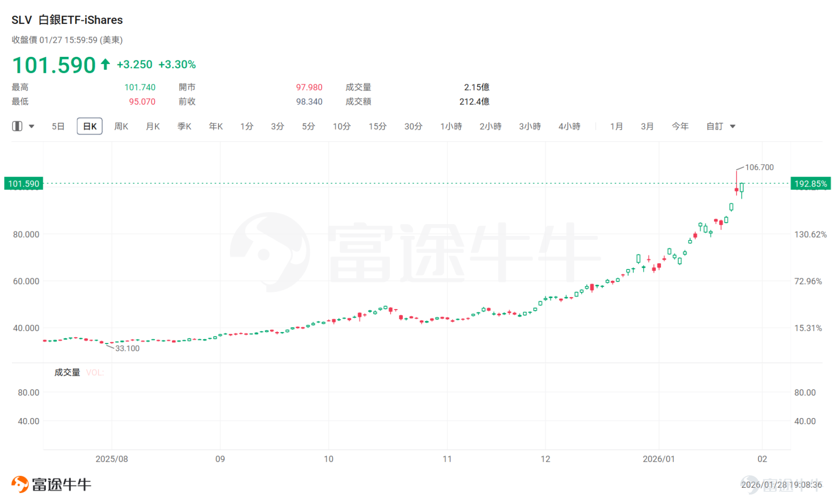
Task: Click the 60.000 price axis label
Action: click(26, 281)
